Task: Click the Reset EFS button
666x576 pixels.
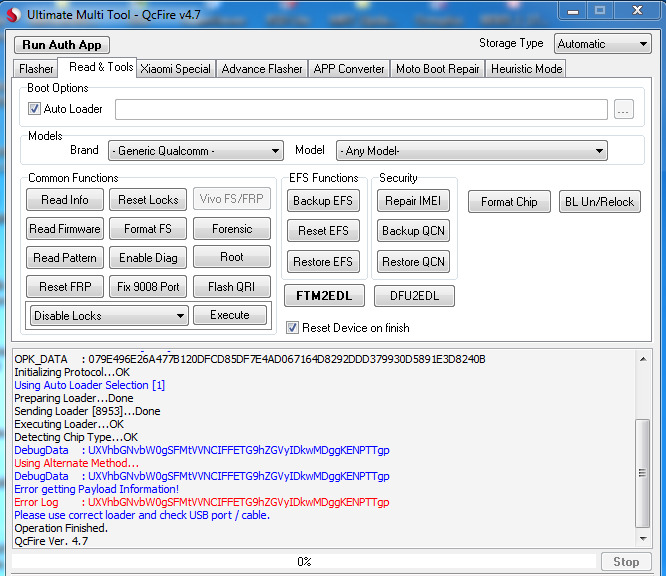Action: click(x=323, y=231)
